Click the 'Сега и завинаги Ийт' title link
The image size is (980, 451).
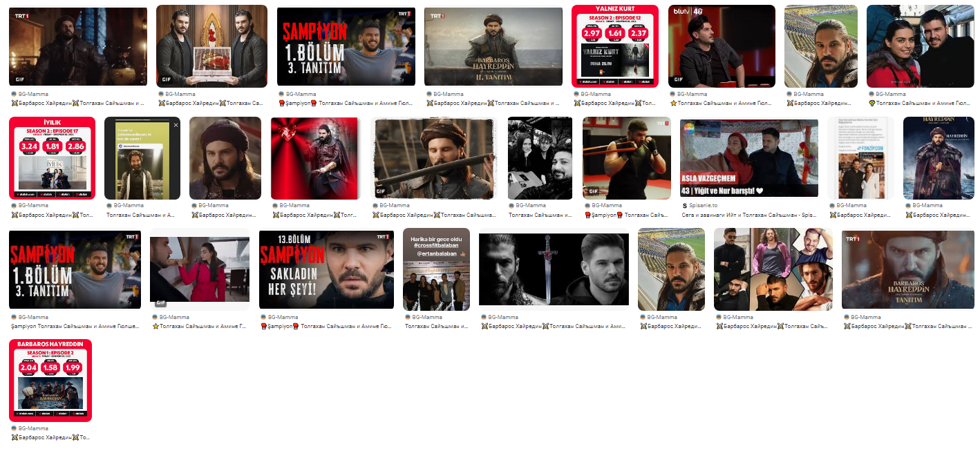(x=749, y=215)
